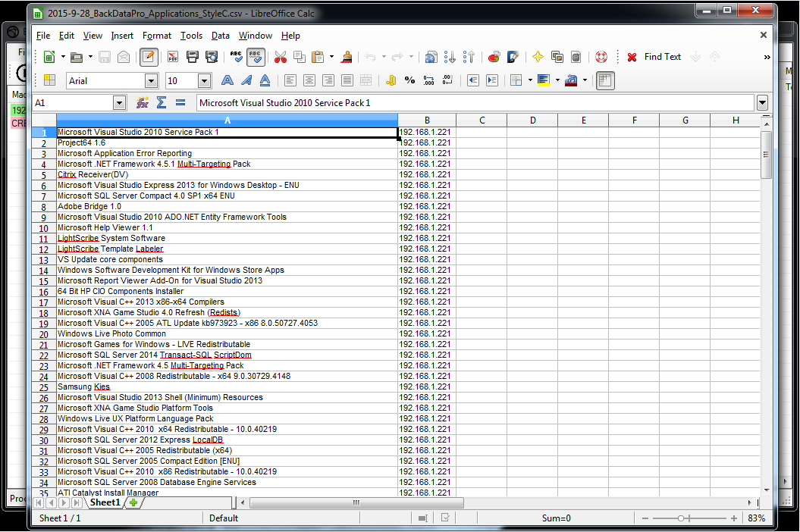Viewport: 800px width, 532px height.
Task: Adjust the zoom slider handle
Action: (681, 518)
